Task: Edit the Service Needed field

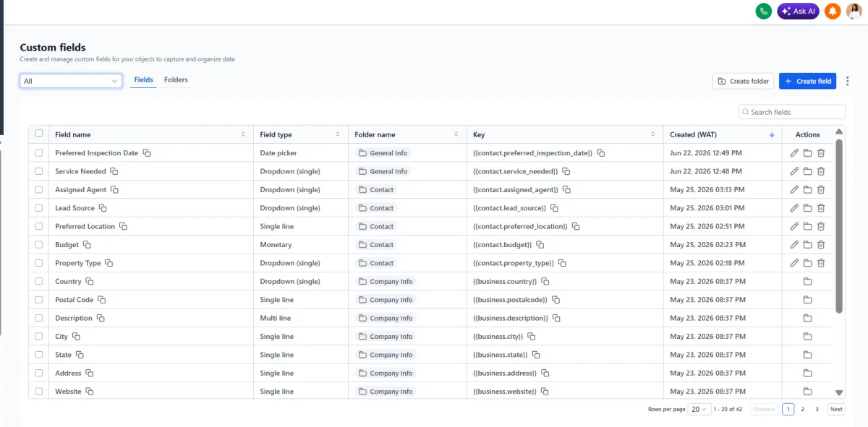Action: coord(794,171)
